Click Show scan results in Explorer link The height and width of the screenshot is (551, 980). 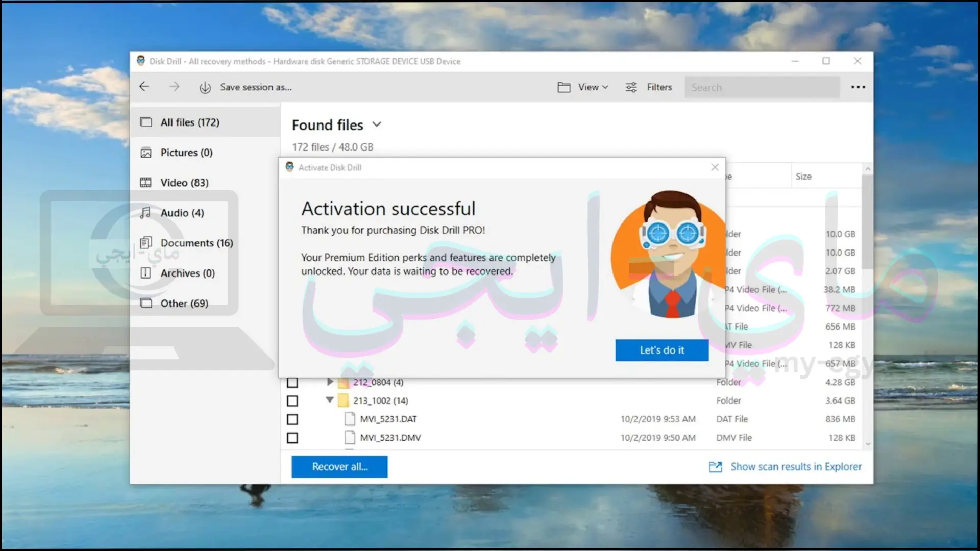(x=796, y=467)
